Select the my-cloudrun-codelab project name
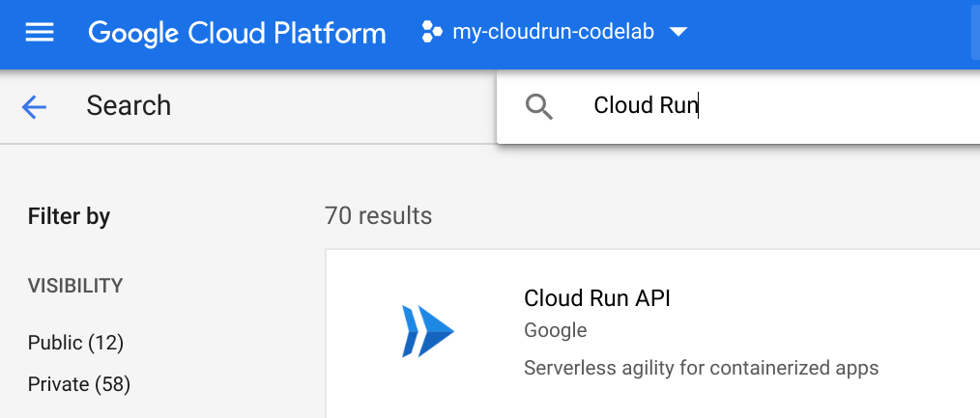 553,33
